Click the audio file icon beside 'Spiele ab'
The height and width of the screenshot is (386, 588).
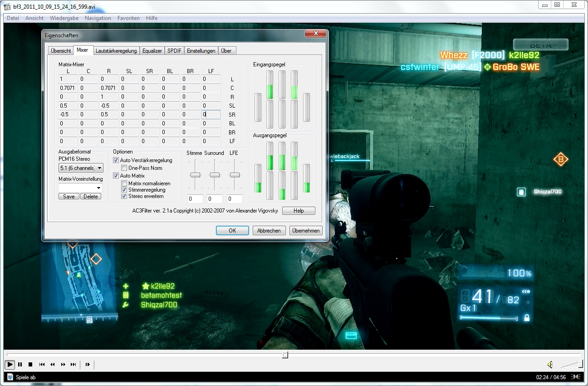click(x=10, y=377)
